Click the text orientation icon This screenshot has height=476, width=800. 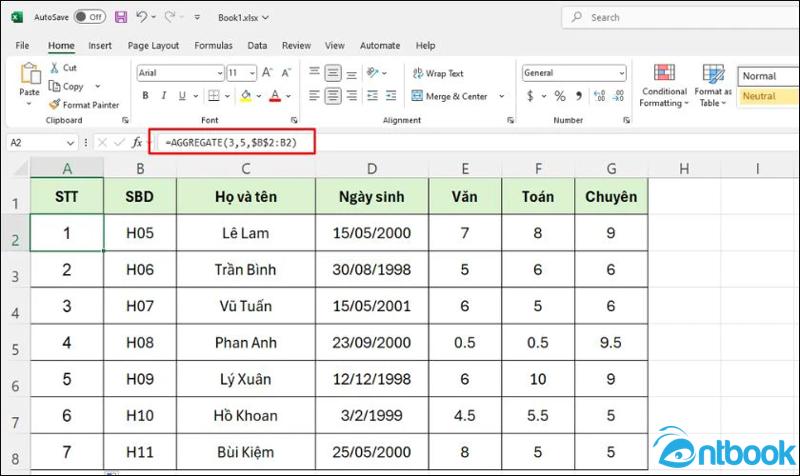coord(372,73)
